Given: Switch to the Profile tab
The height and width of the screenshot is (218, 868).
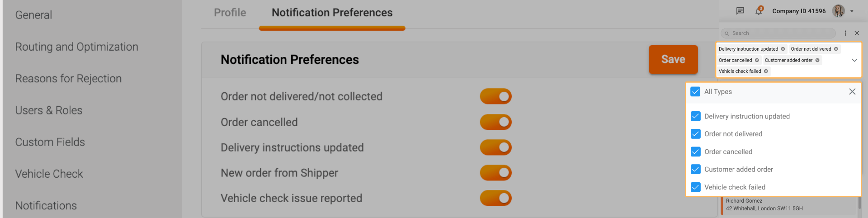Looking at the screenshot, I should [x=230, y=13].
